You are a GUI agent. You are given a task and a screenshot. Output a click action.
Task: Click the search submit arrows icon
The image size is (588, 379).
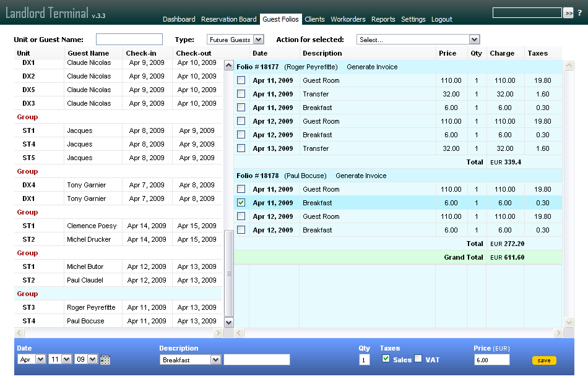click(568, 12)
